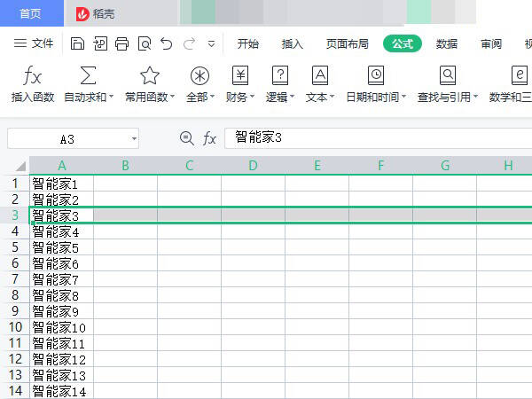Image resolution: width=532 pixels, height=399 pixels.
Task: Click cell containing 智能家9
Action: point(61,311)
